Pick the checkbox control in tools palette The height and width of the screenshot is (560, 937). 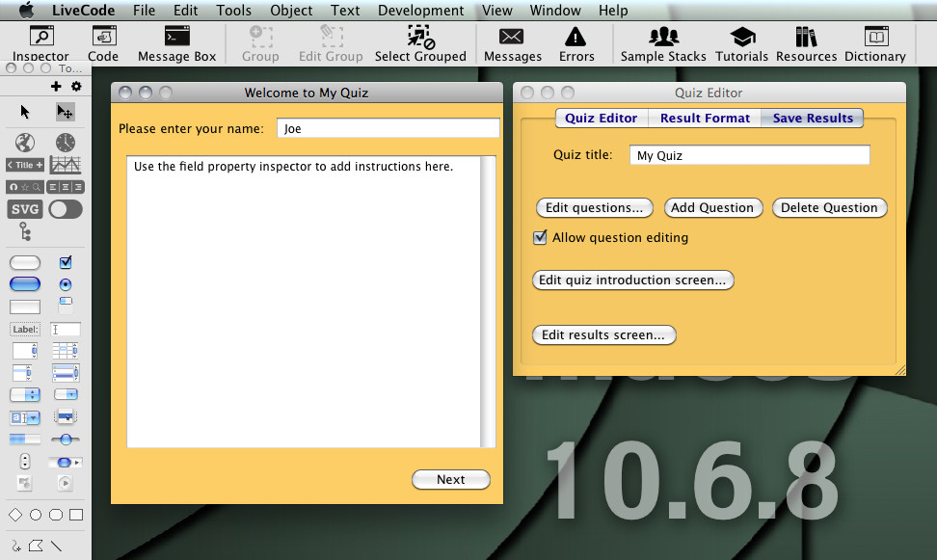tap(66, 262)
